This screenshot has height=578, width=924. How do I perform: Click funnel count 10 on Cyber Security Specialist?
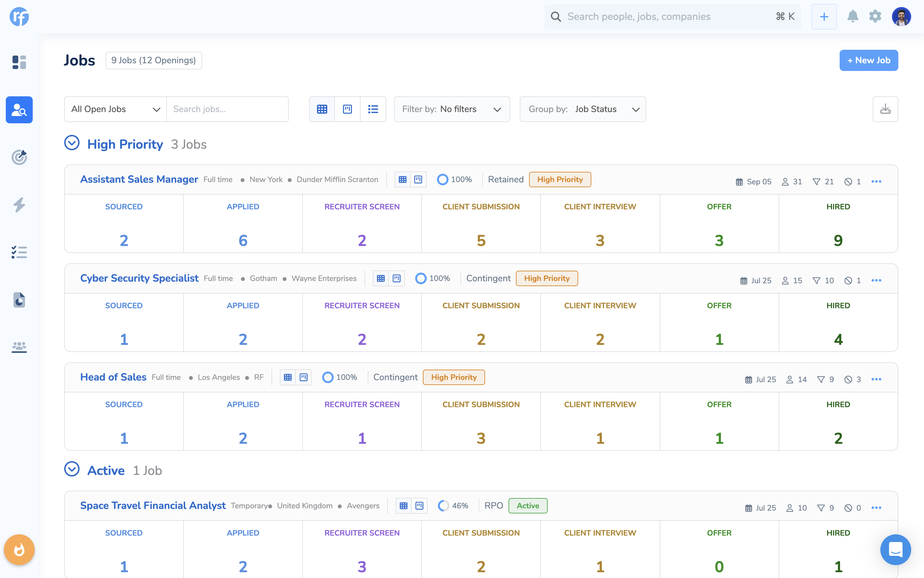tap(823, 281)
